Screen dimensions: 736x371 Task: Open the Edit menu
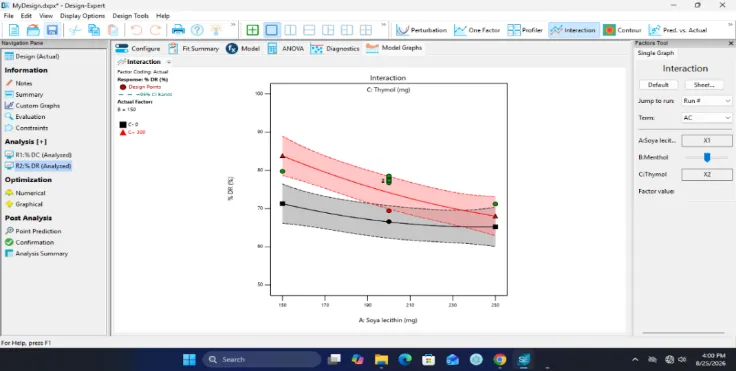tap(26, 15)
